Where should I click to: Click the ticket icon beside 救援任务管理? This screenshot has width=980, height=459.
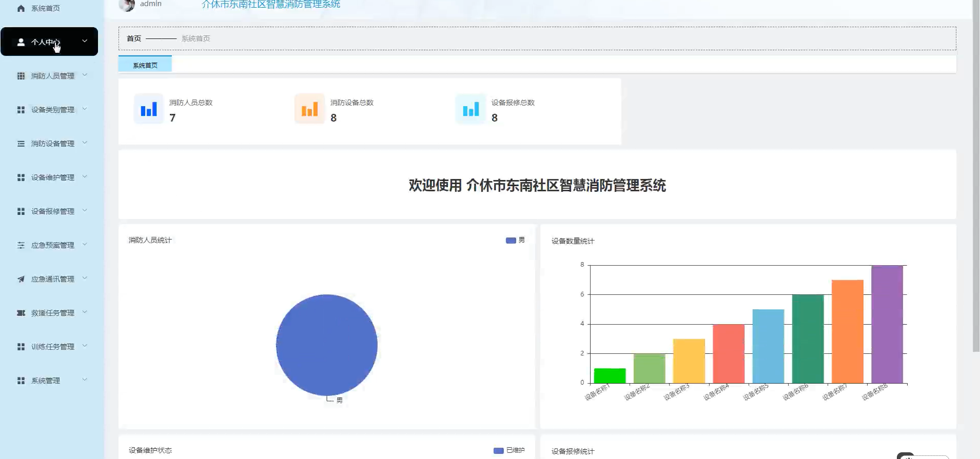tap(21, 313)
